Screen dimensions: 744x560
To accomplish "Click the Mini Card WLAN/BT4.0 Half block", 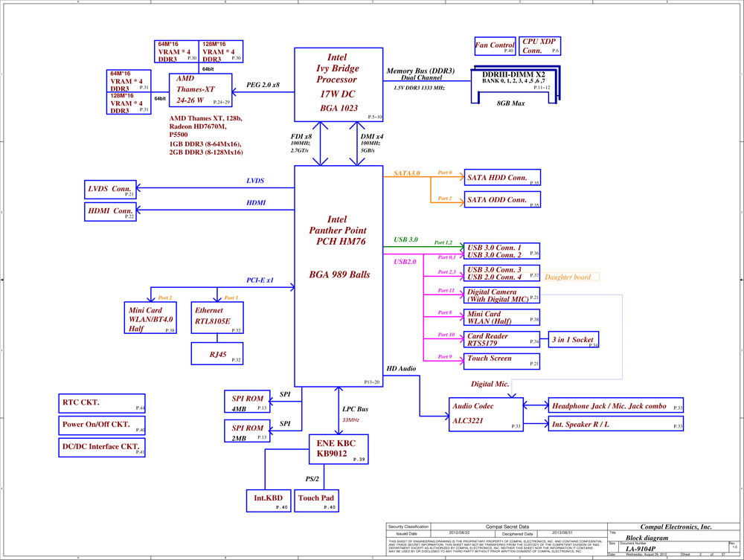I will [x=150, y=318].
